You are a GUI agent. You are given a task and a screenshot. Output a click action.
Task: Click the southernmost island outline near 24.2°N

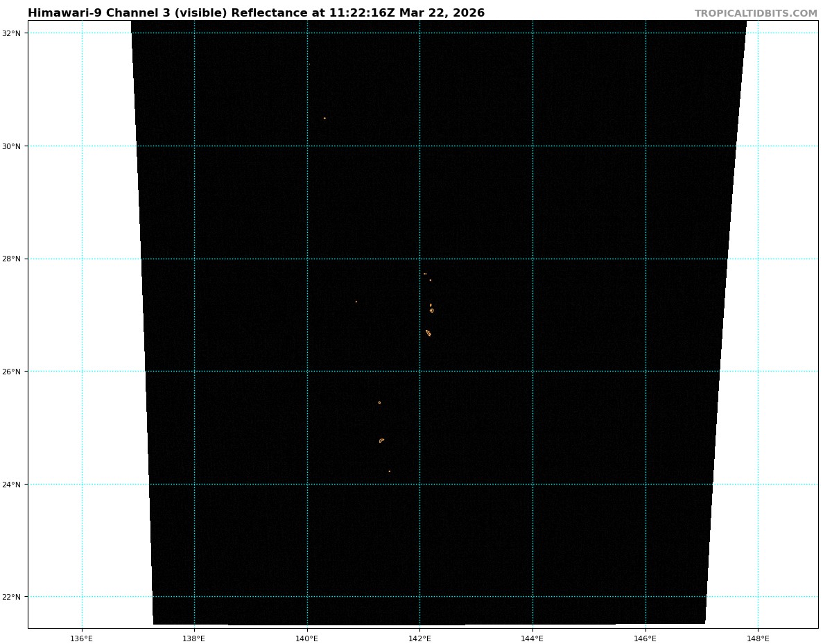[x=389, y=471]
